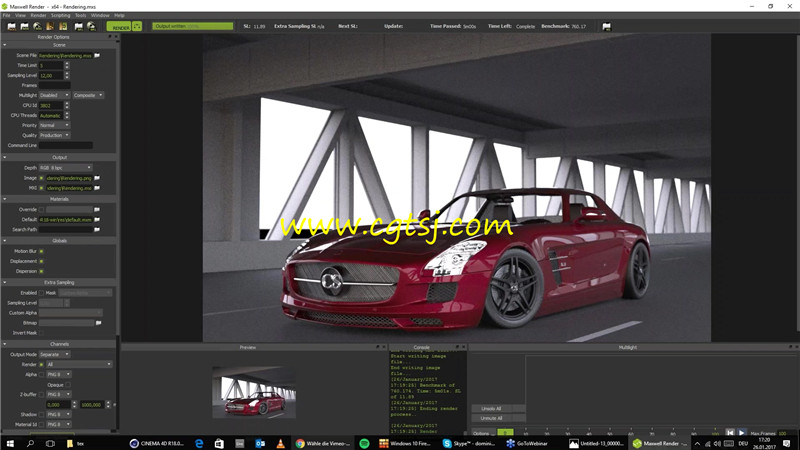Open the File menu

coord(7,15)
